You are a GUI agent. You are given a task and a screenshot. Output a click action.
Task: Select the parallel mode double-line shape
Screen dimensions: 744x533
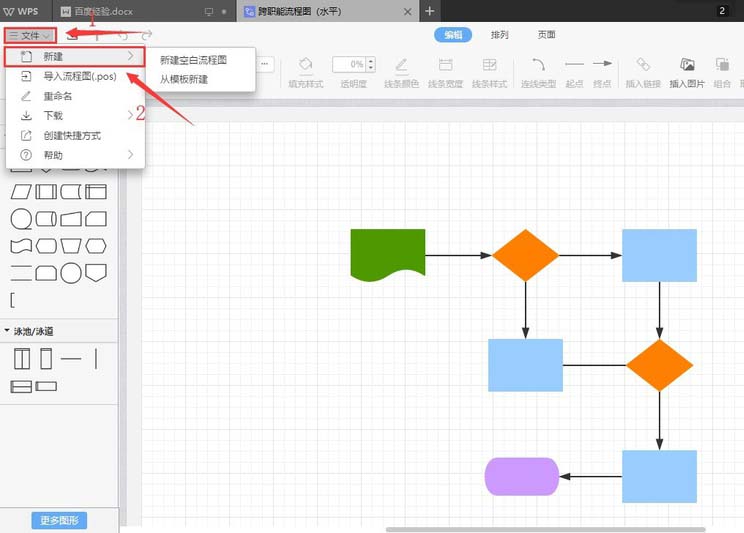(21, 273)
